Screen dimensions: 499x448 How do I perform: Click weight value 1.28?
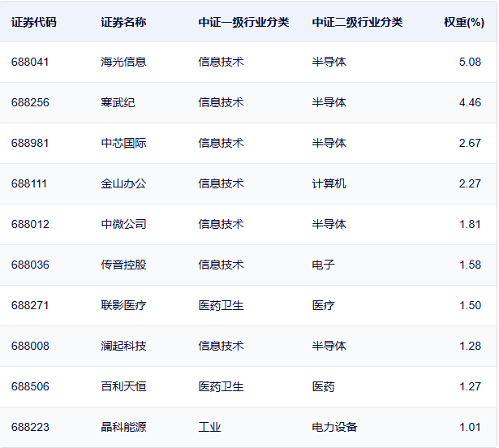[x=470, y=346]
